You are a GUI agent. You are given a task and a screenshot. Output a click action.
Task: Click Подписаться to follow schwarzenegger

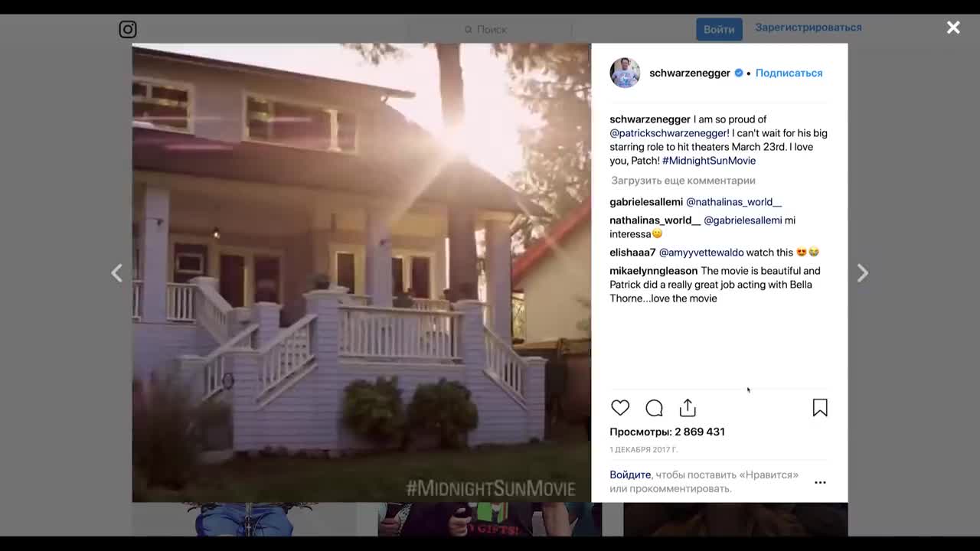point(789,73)
